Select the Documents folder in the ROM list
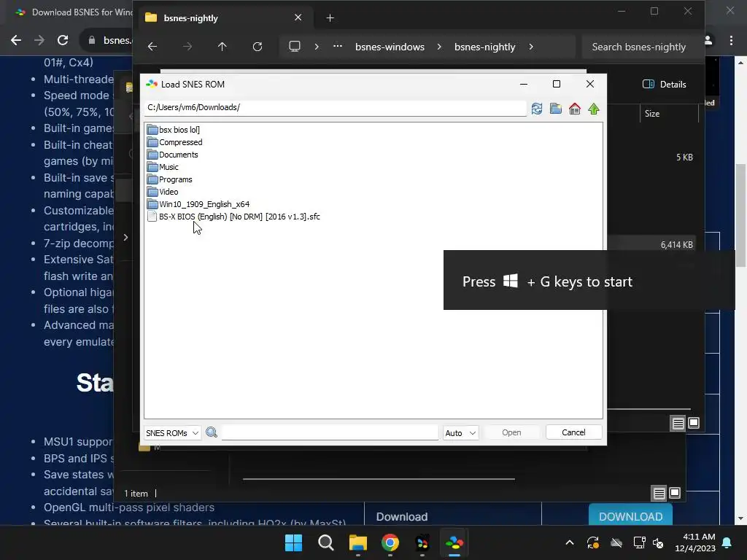Screen dimensions: 747x560 pyautogui.click(x=172, y=155)
